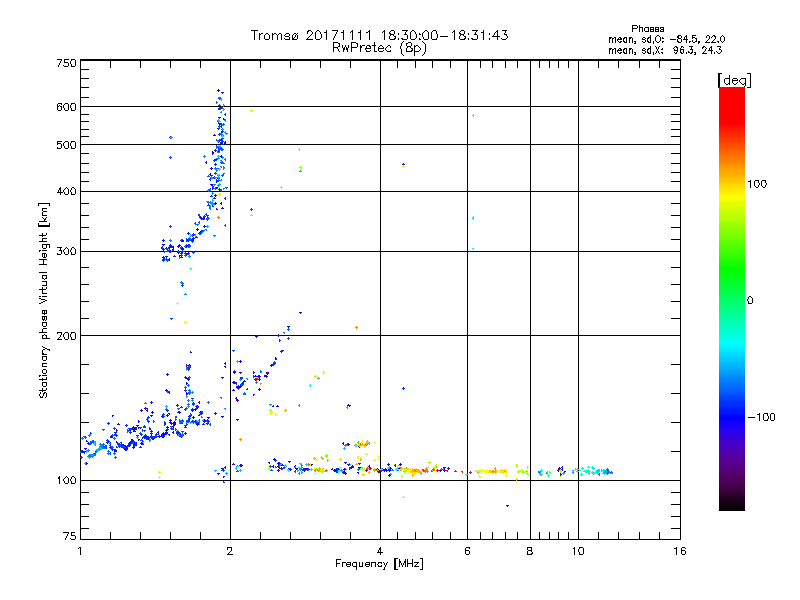Viewport: 800px width, 600px height.
Task: Click the x-axis tick label '10'
Action: tap(578, 551)
